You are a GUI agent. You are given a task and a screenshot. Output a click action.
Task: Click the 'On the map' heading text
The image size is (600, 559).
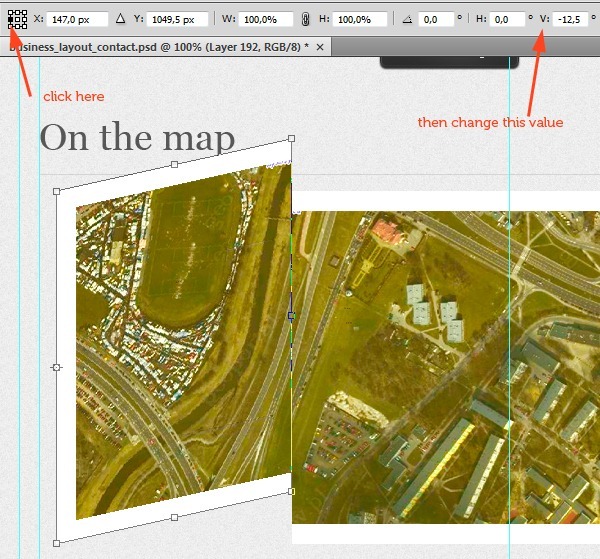click(x=137, y=139)
